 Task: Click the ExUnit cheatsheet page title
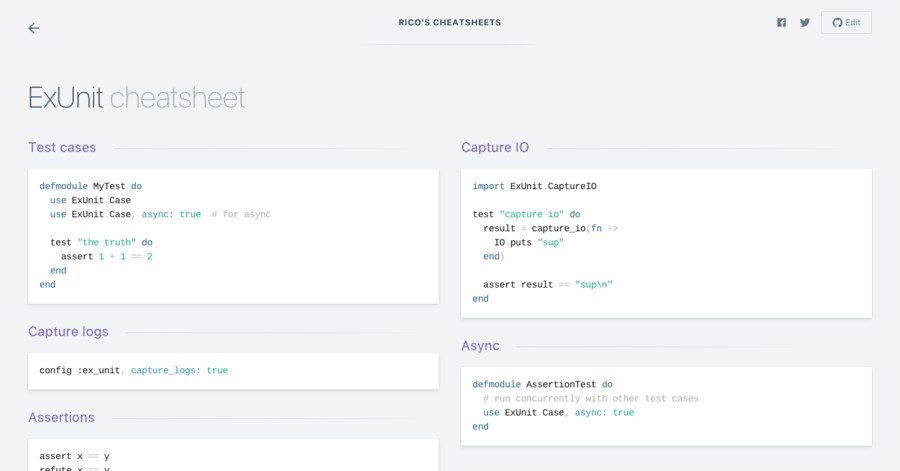[x=137, y=98]
